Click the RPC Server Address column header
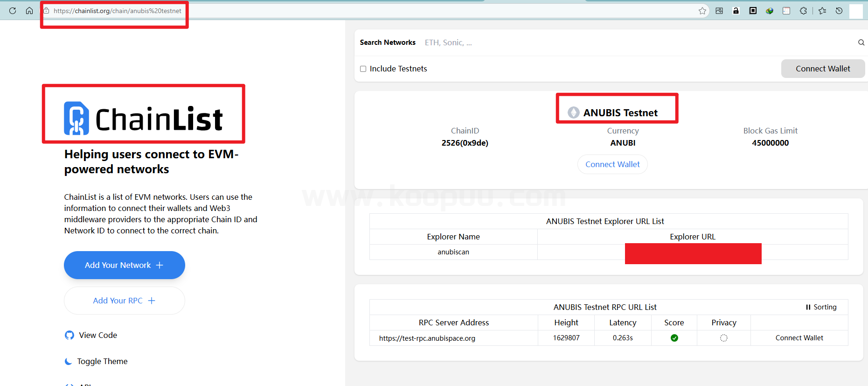This screenshot has height=386, width=868. coord(454,323)
